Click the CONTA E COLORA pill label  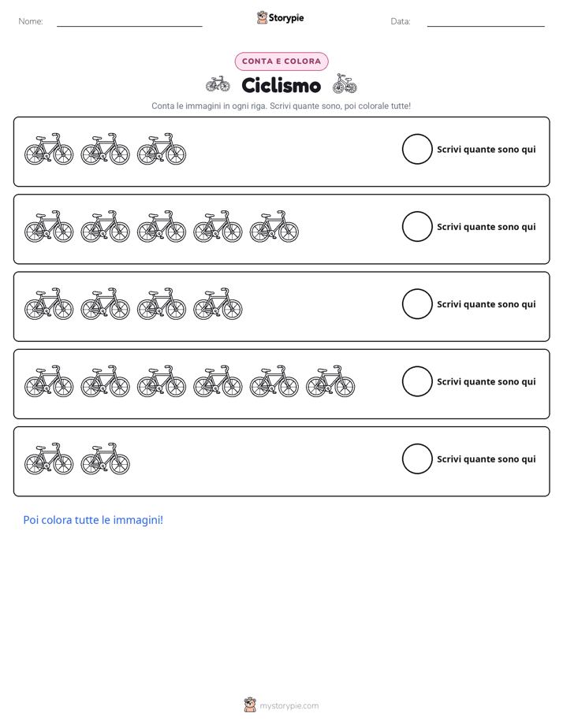[x=281, y=61]
